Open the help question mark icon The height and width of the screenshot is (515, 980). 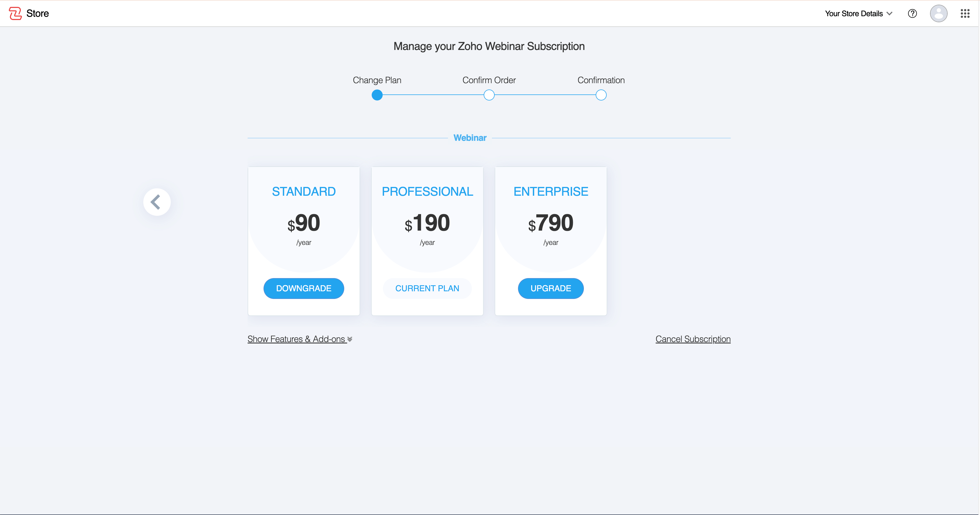point(912,14)
